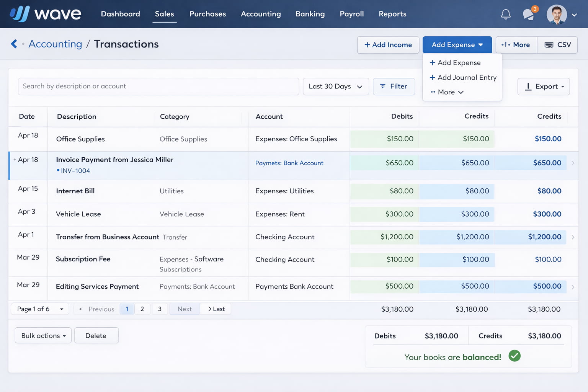This screenshot has width=588, height=392.
Task: Click the user profile avatar
Action: tap(556, 15)
